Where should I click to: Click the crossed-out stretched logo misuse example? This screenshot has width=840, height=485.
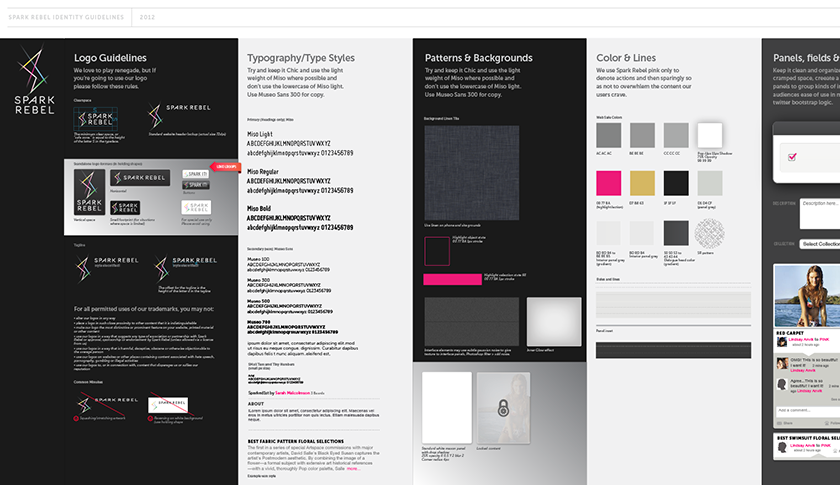click(108, 403)
